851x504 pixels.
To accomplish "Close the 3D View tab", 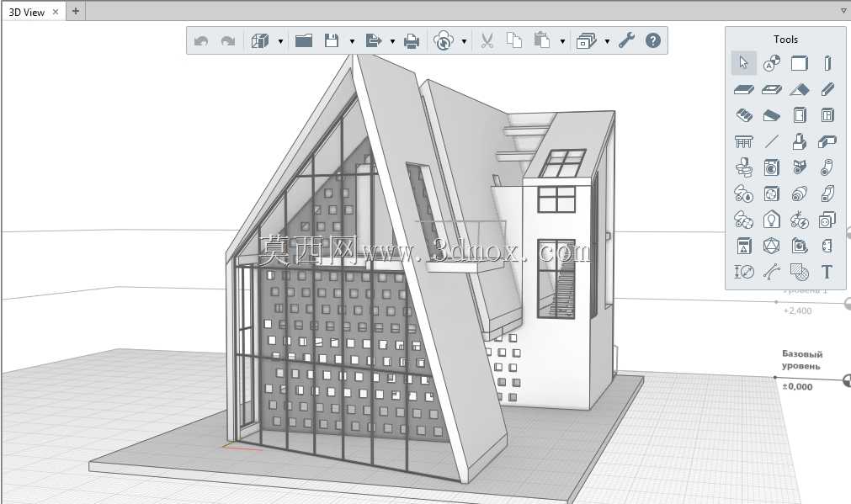I will click(x=56, y=12).
